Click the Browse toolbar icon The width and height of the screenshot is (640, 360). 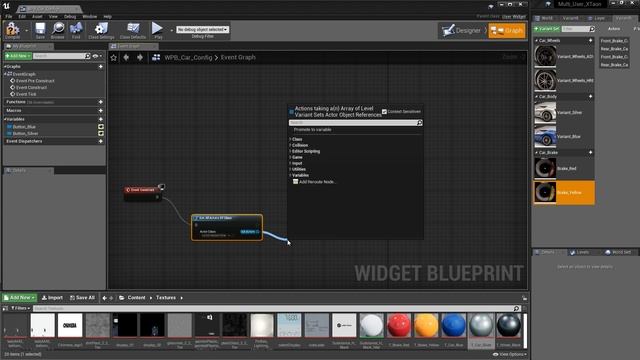click(x=58, y=29)
